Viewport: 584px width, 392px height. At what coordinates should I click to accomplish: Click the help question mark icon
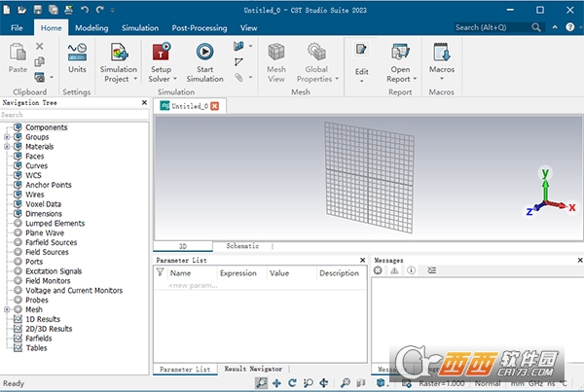tap(569, 27)
